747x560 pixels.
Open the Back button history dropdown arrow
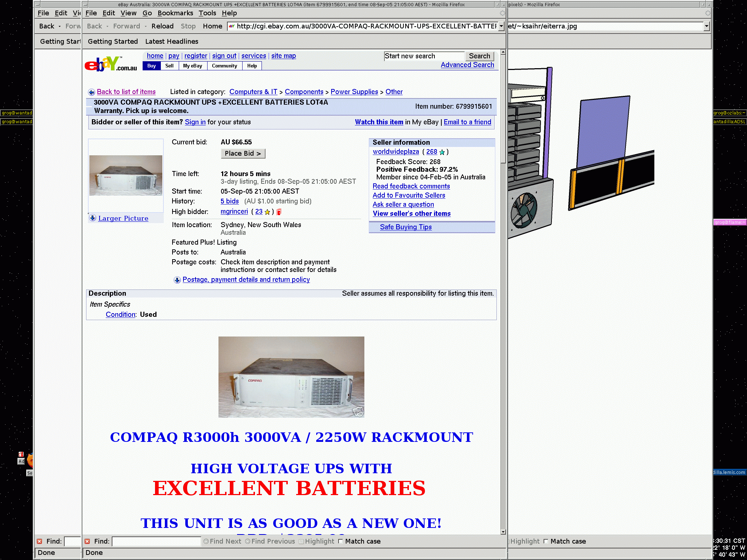pos(107,26)
